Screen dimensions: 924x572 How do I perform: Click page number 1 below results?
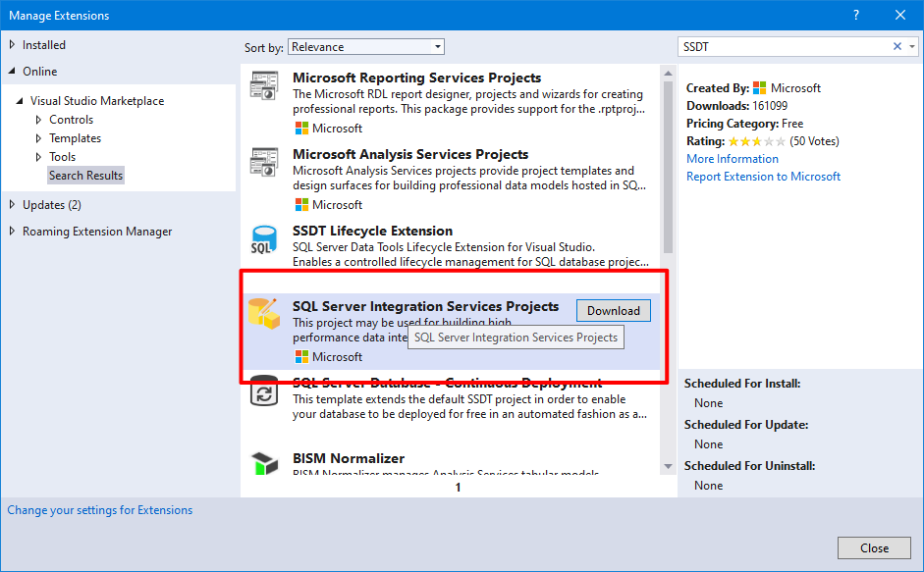pos(458,488)
